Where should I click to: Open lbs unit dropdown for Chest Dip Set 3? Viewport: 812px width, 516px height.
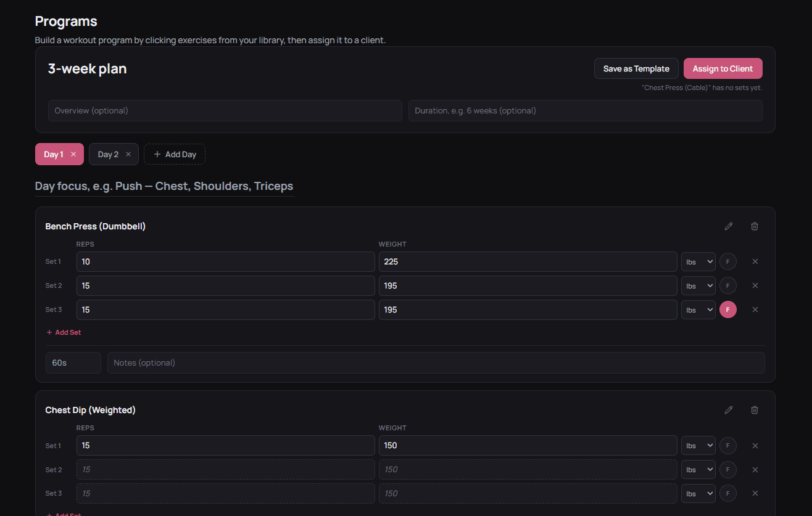698,493
